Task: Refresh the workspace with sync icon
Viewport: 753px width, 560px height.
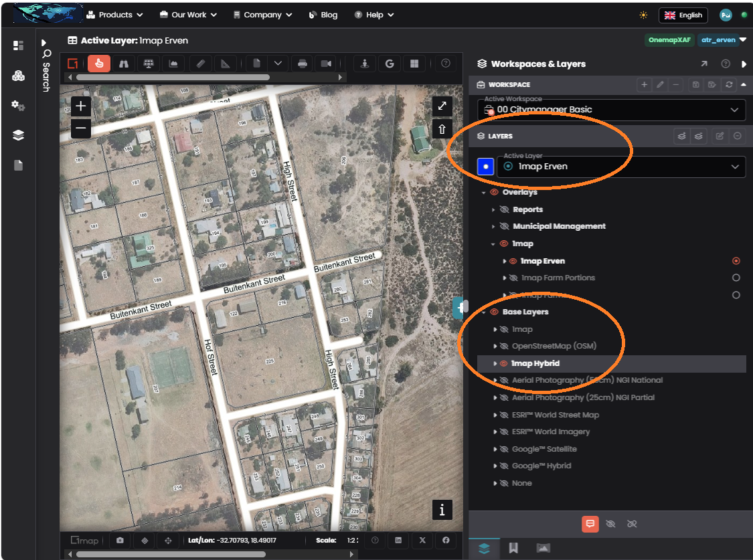Action: click(729, 84)
